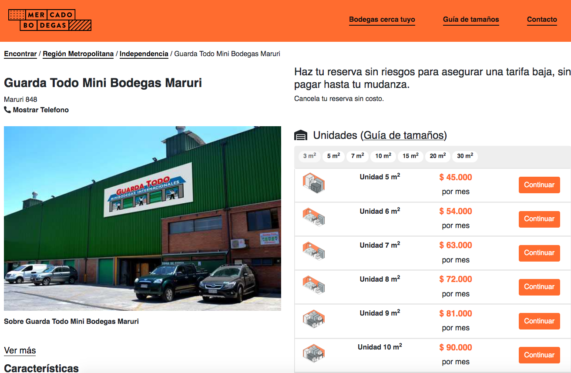Screen dimensions: 571x373
Task: Click Cancela tu reserva sin costo text
Action: pos(339,98)
